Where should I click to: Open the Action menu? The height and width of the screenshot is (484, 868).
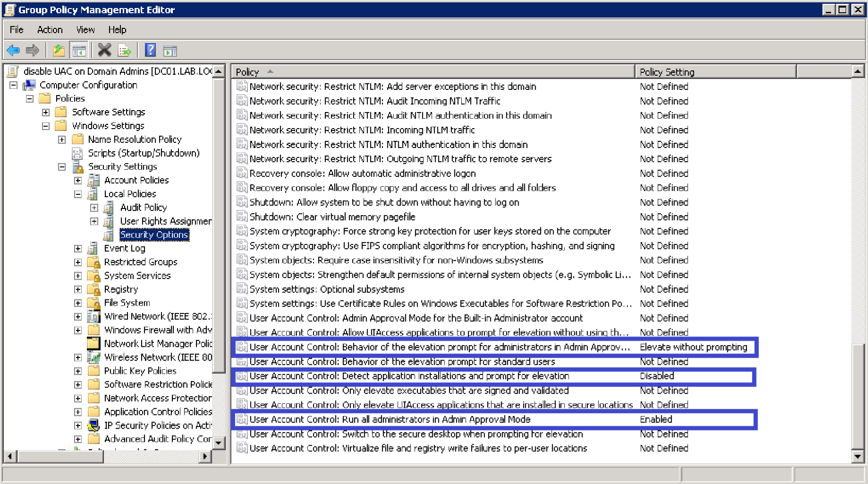50,30
